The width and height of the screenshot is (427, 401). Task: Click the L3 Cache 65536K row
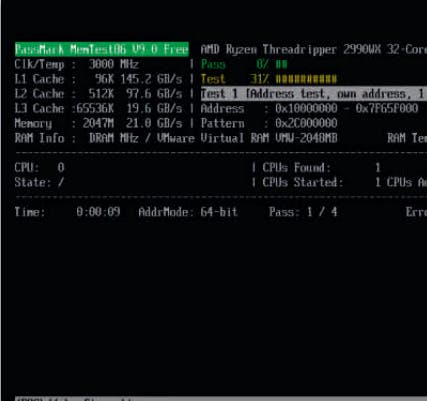(98, 108)
